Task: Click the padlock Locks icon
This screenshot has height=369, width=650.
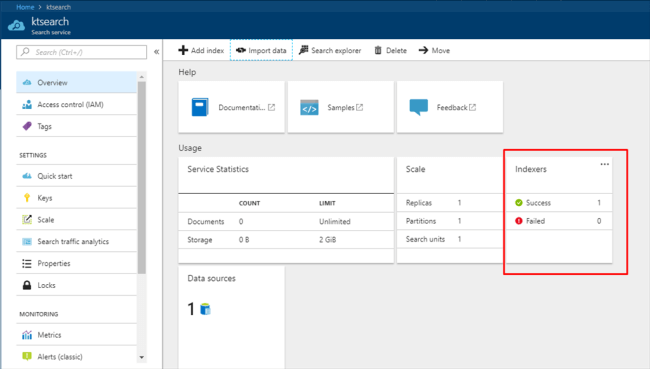Action: click(x=27, y=285)
